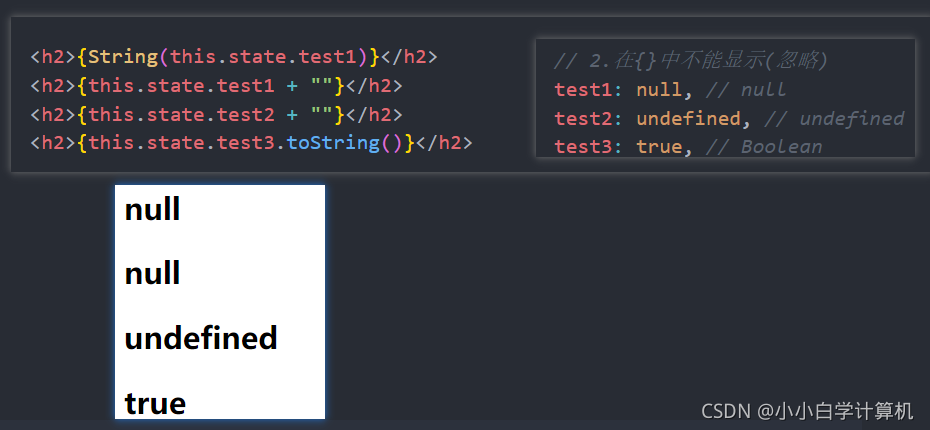
Task: Click the orange "true" value after test3
Action: (x=659, y=146)
